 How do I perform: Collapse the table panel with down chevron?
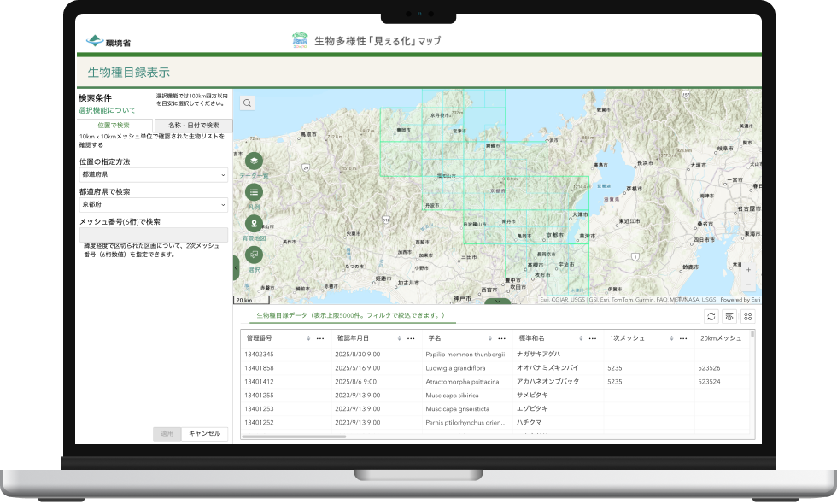497,301
